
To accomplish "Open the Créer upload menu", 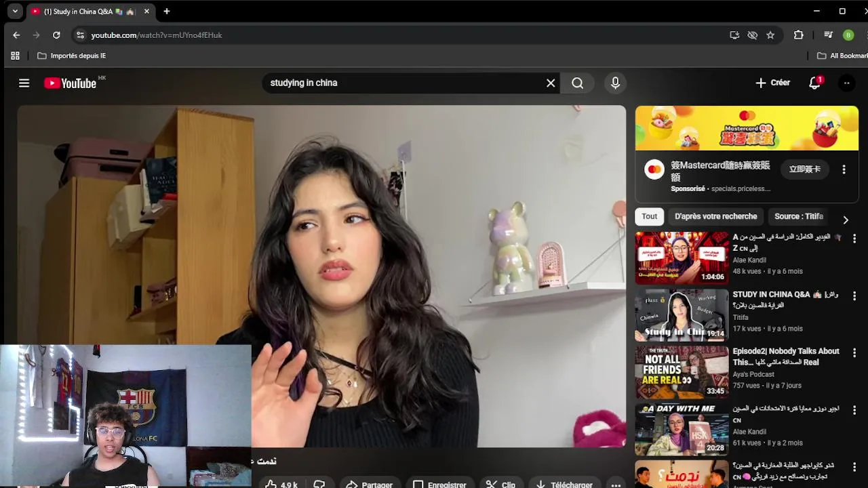I will (772, 83).
